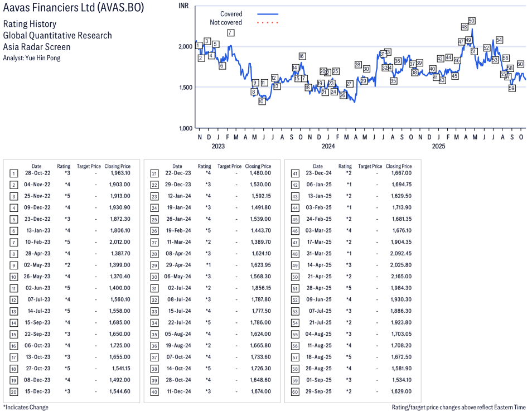The width and height of the screenshot is (532, 411).
Task: Click the analyst name Yue Hin Pong
Action: pos(42,57)
